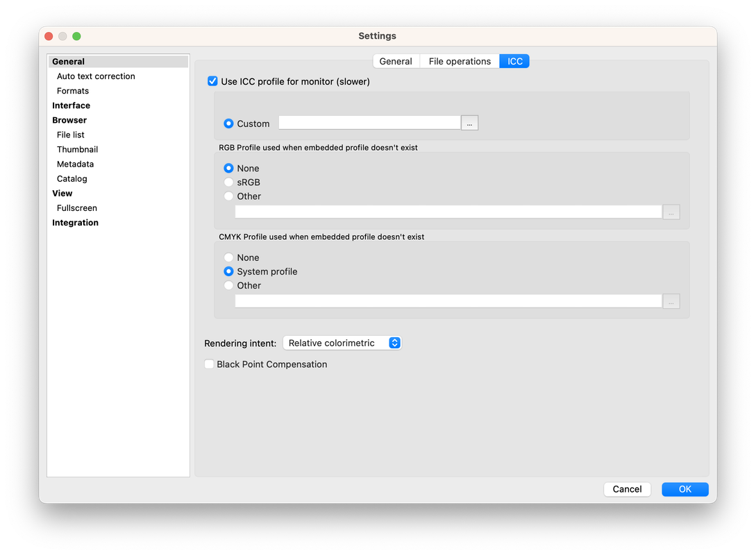The width and height of the screenshot is (756, 555).
Task: Open the File operations tab
Action: pos(460,61)
